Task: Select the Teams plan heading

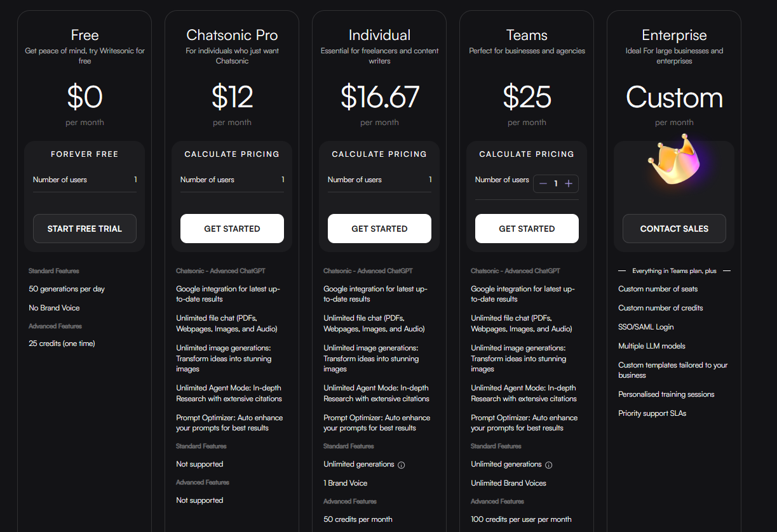Action: [x=527, y=35]
